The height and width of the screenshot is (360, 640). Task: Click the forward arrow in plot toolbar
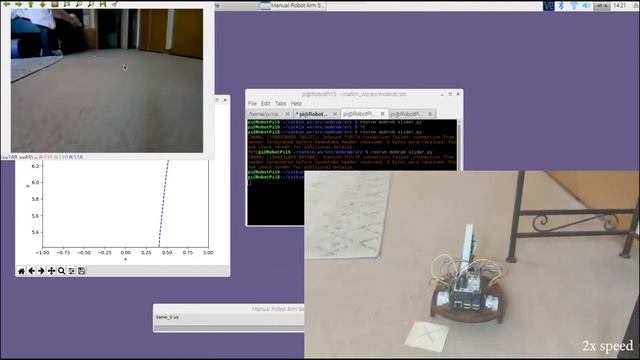click(41, 271)
